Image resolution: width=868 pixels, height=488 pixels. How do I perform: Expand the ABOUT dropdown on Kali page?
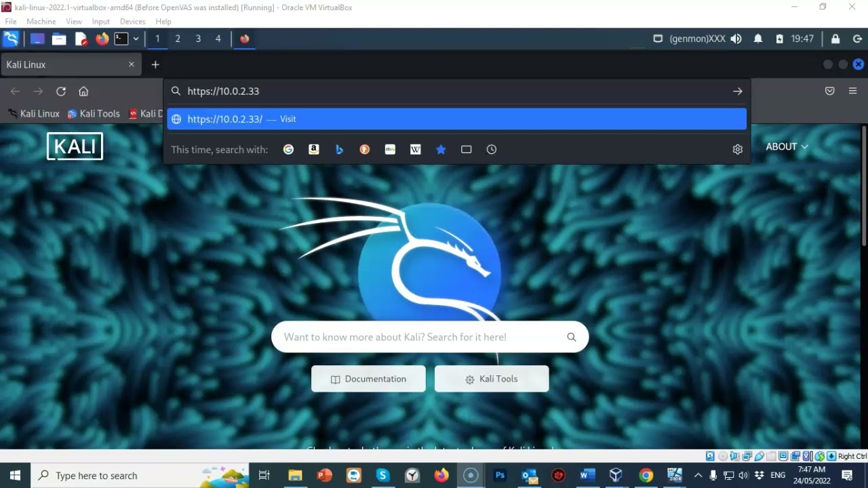[x=787, y=146]
